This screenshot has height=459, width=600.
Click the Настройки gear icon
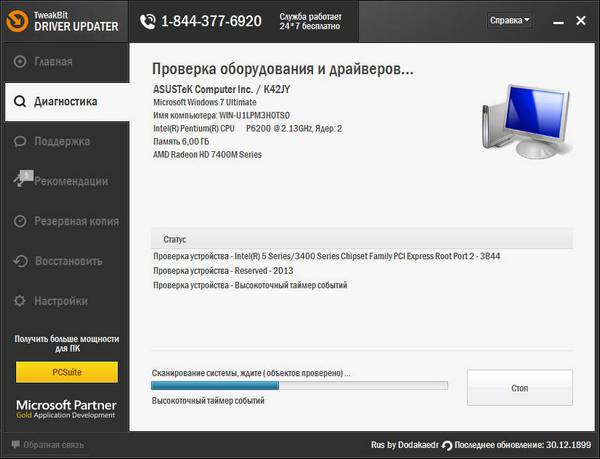click(x=20, y=301)
